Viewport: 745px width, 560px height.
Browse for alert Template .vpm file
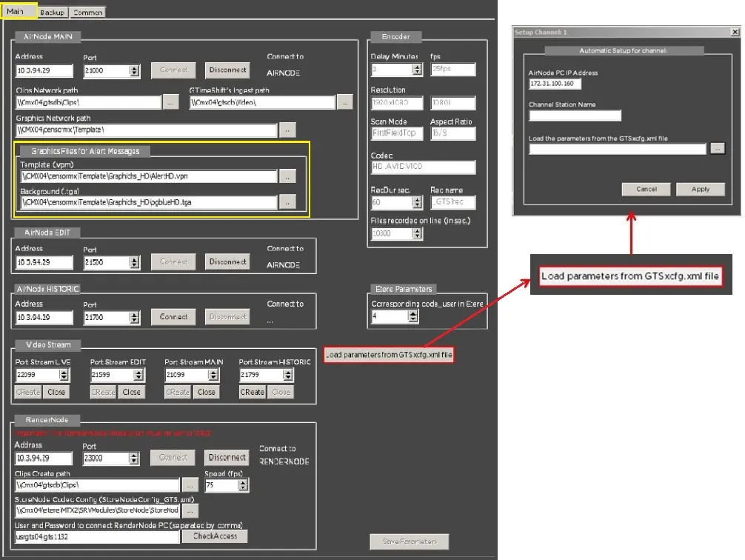tap(287, 176)
